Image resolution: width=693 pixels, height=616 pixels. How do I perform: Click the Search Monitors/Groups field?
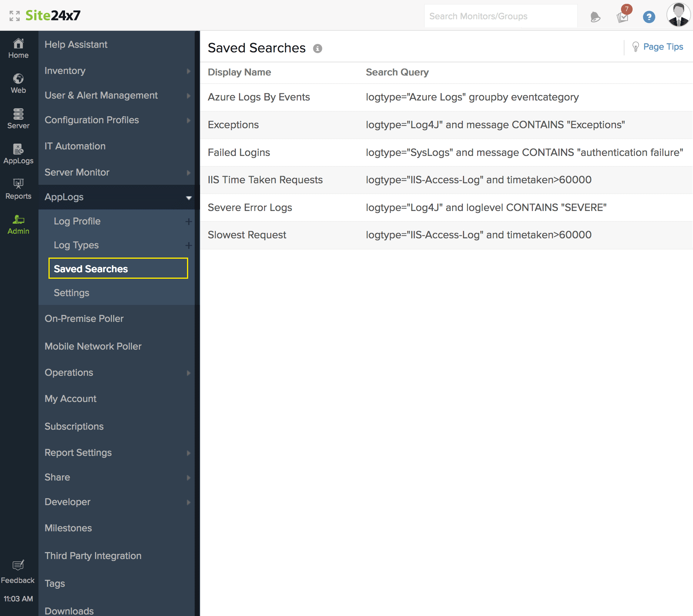point(500,16)
